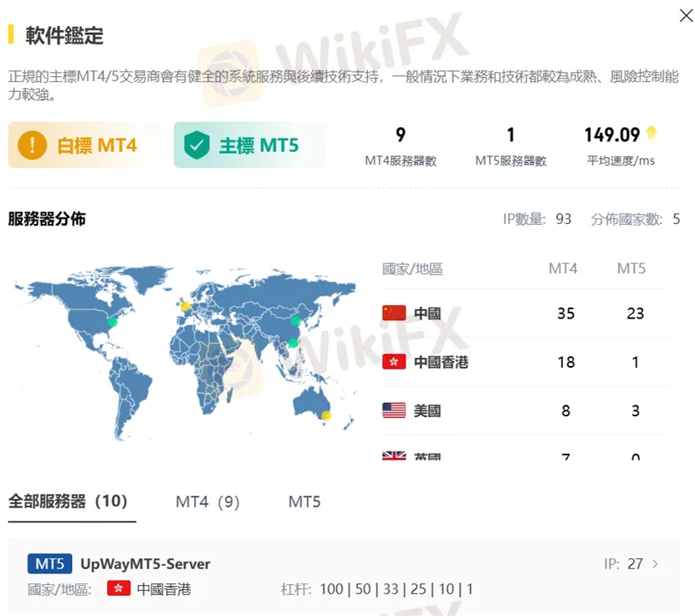Click the 白標 MT4 badge button
This screenshot has width=695, height=616.
click(85, 145)
